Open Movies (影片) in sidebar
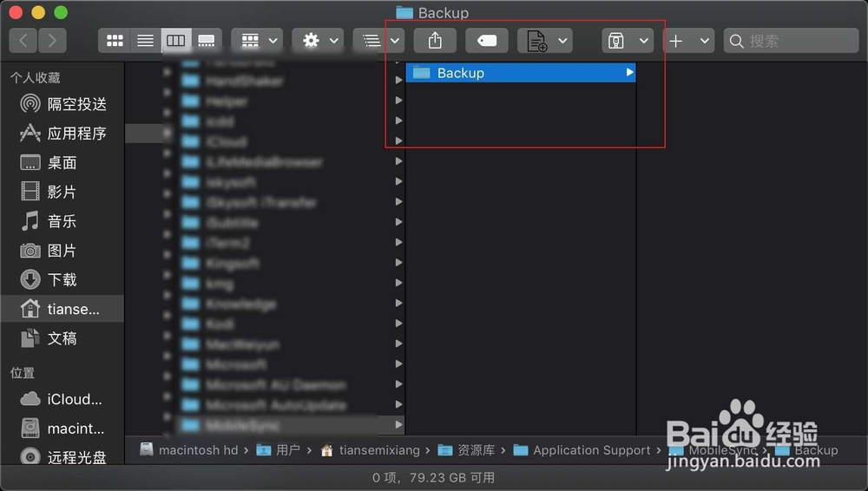Image resolution: width=868 pixels, height=491 pixels. [x=62, y=192]
